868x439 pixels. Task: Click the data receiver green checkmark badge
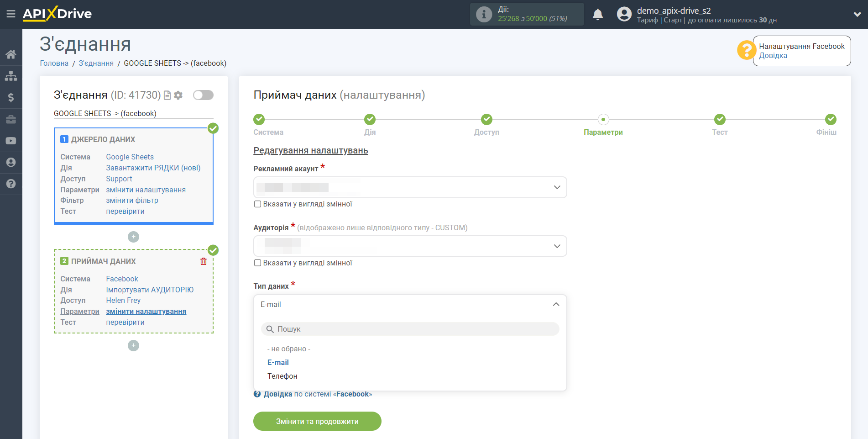coord(213,250)
